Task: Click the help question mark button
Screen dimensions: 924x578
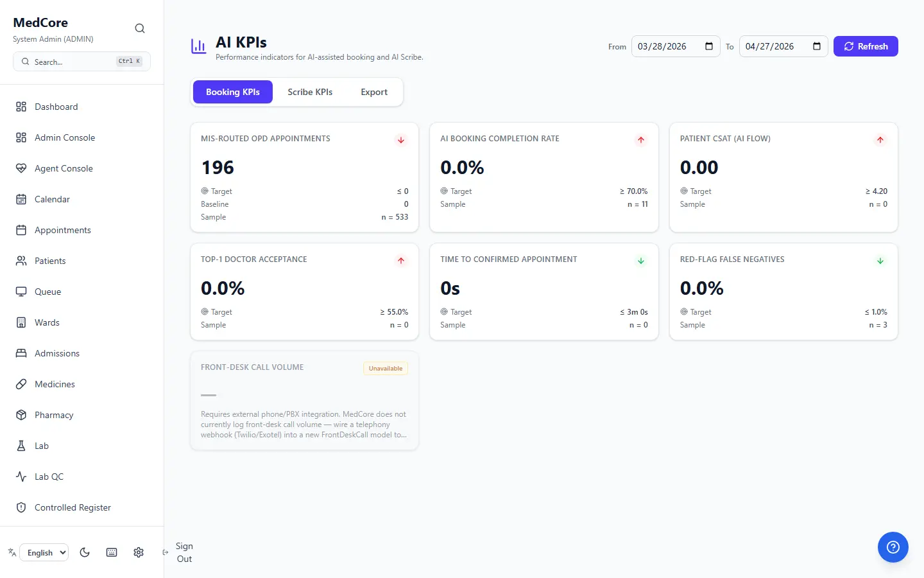Action: (x=893, y=547)
